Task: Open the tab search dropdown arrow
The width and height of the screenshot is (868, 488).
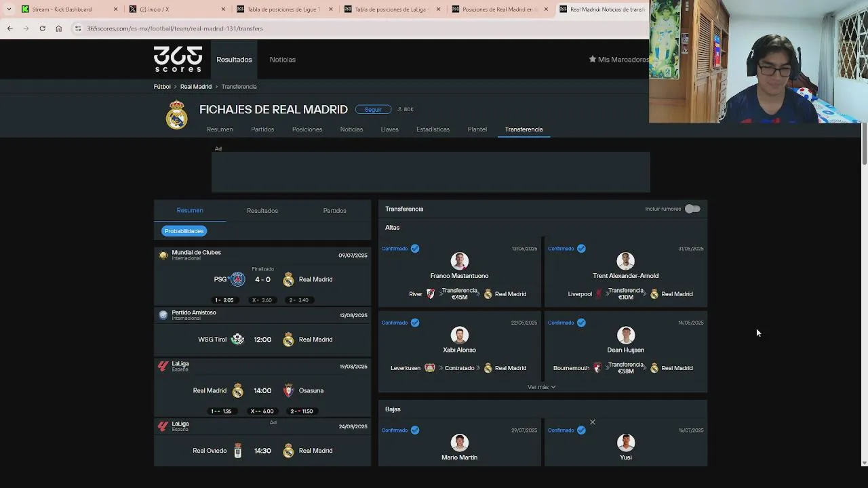Action: tap(8, 9)
